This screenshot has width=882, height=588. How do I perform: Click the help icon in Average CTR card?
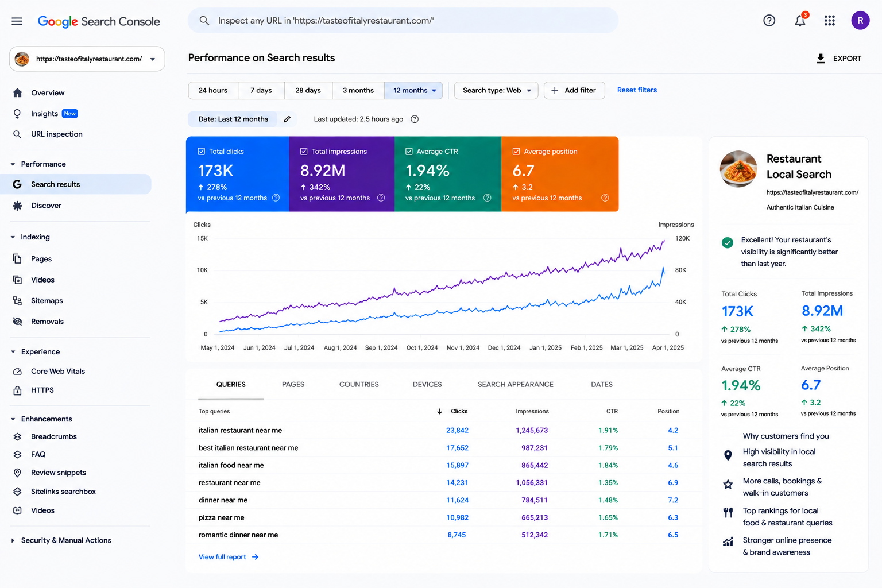pyautogui.click(x=487, y=198)
